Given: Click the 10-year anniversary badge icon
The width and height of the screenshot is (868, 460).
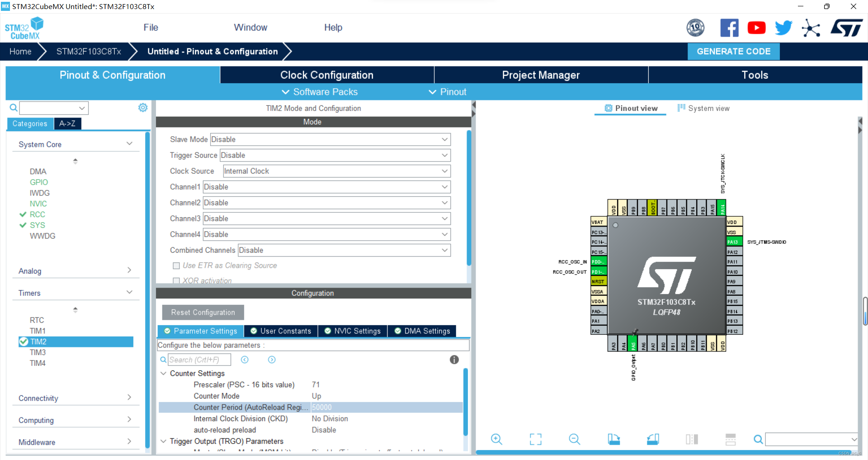Looking at the screenshot, I should [x=695, y=28].
